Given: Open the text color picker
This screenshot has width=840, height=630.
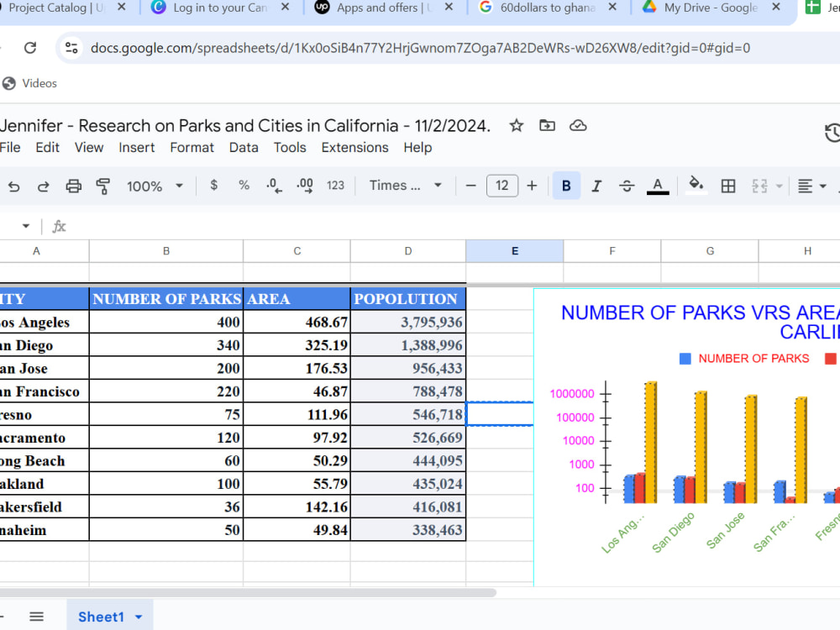Looking at the screenshot, I should (658, 186).
